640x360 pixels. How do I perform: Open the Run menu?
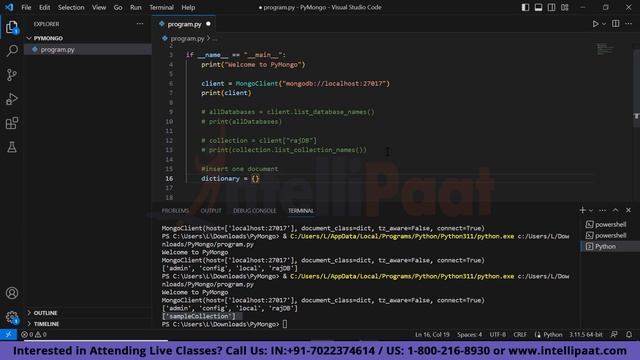(x=136, y=7)
